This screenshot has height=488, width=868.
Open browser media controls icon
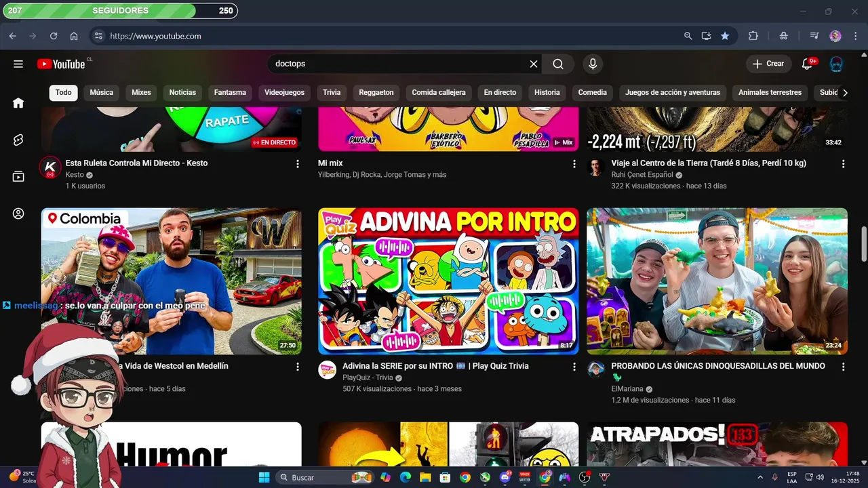[x=814, y=36]
